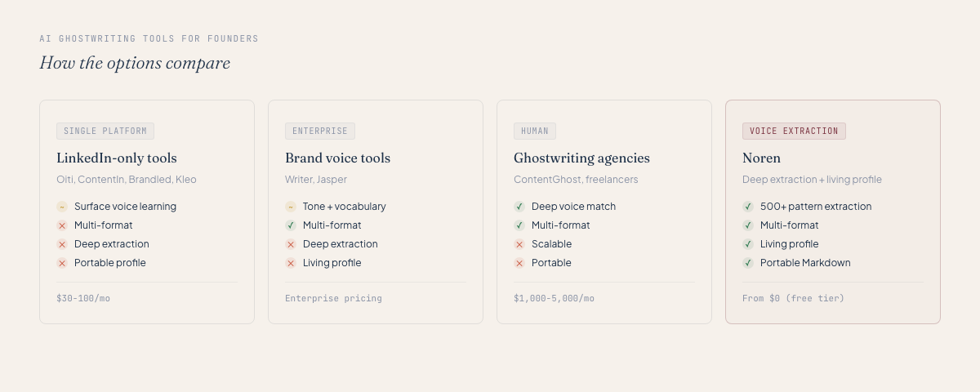
Task: Click the LinkedIn-only tools heading
Action: click(117, 158)
